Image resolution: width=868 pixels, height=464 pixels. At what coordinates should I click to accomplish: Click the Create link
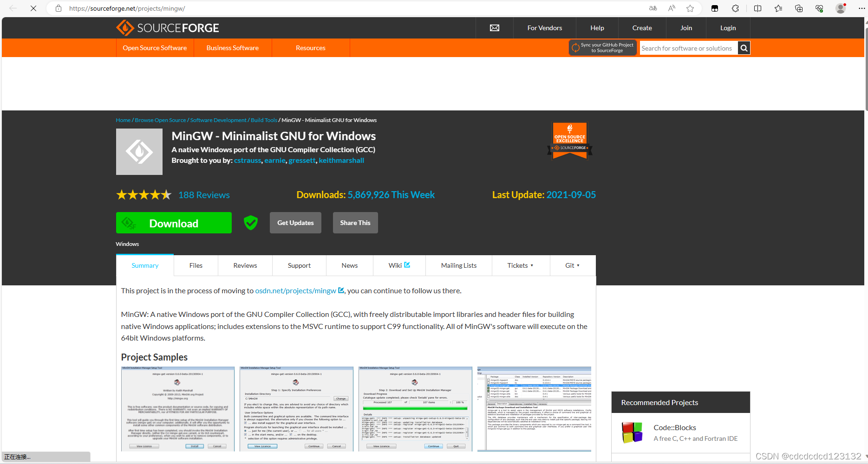click(642, 28)
